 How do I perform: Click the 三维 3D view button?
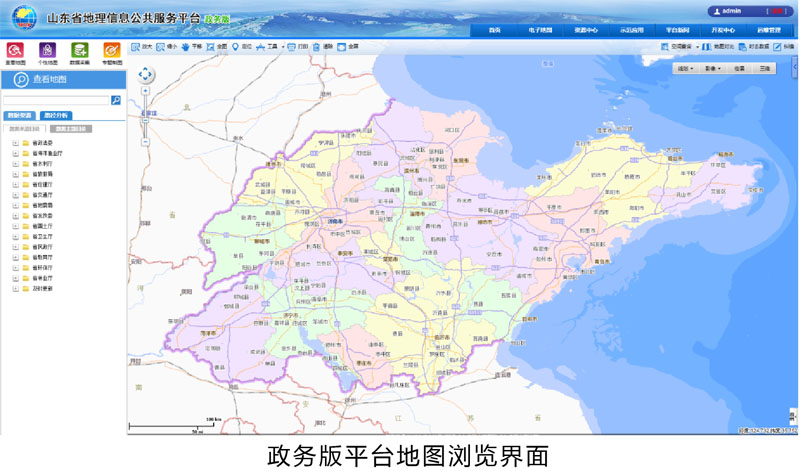pyautogui.click(x=764, y=68)
